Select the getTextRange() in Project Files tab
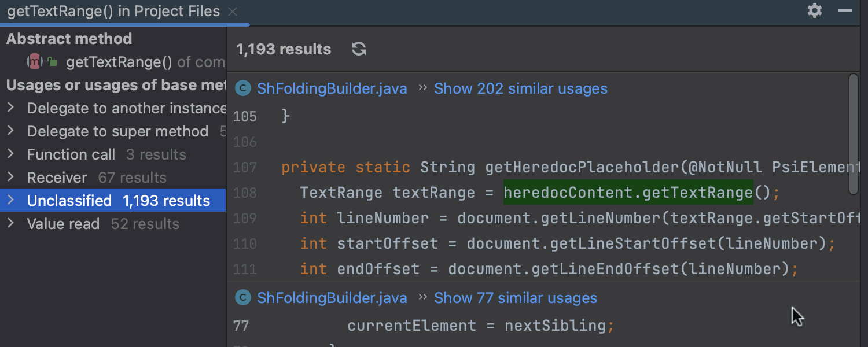 [x=113, y=12]
